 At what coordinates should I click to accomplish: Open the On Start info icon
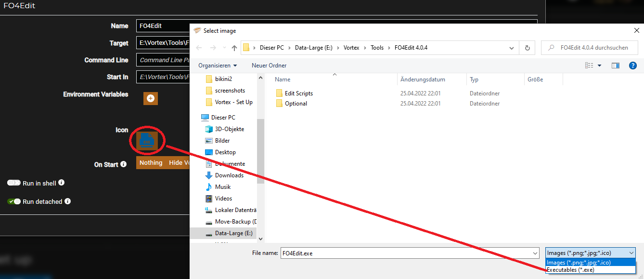click(124, 164)
